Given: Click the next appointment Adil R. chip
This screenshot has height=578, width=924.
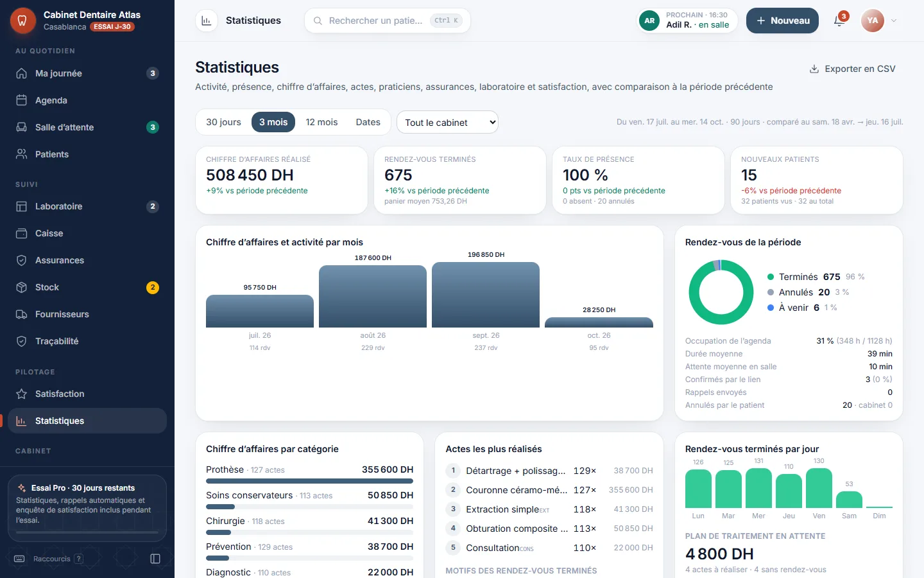Looking at the screenshot, I should pos(687,21).
